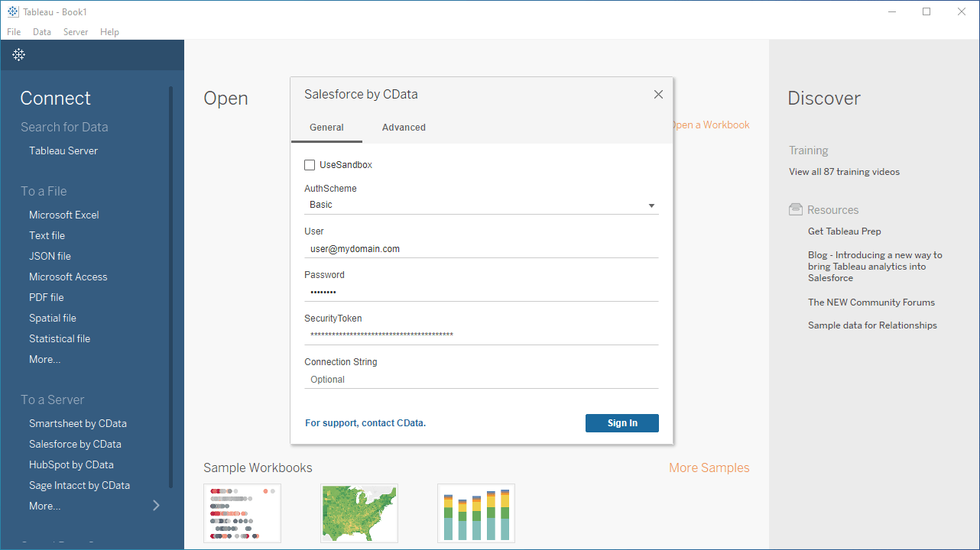The image size is (980, 550).
Task: Open the map sample workbook thumbnail
Action: point(359,513)
